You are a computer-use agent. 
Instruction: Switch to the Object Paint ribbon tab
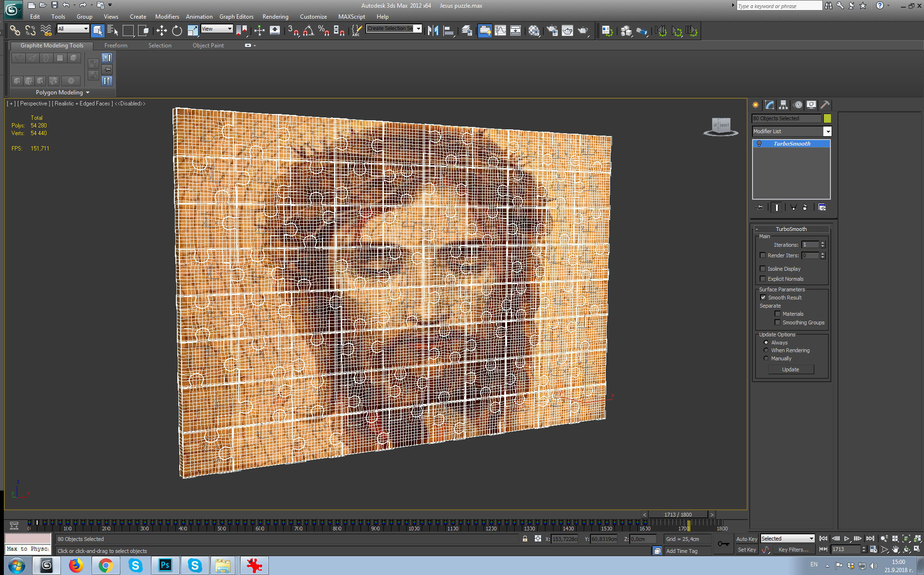pyautogui.click(x=208, y=46)
